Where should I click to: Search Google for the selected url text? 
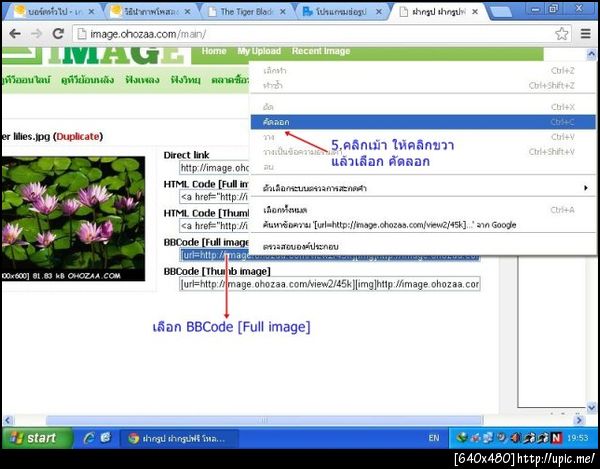coord(423,225)
